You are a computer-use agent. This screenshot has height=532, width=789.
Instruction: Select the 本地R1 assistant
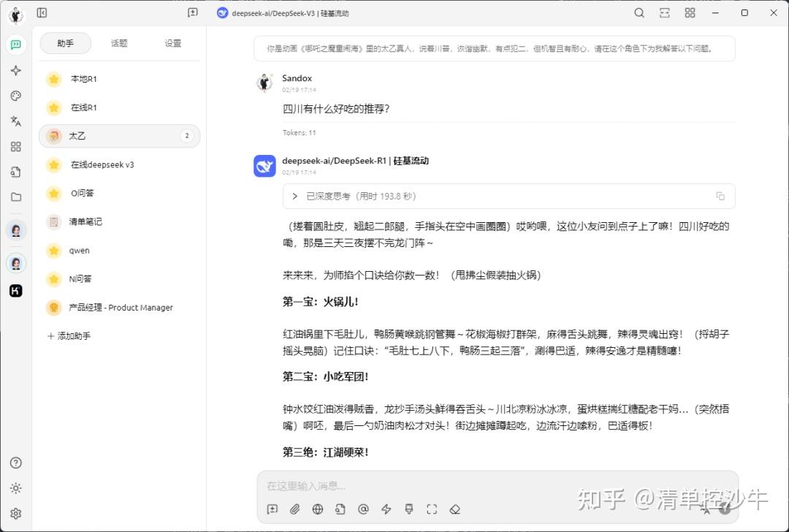119,79
